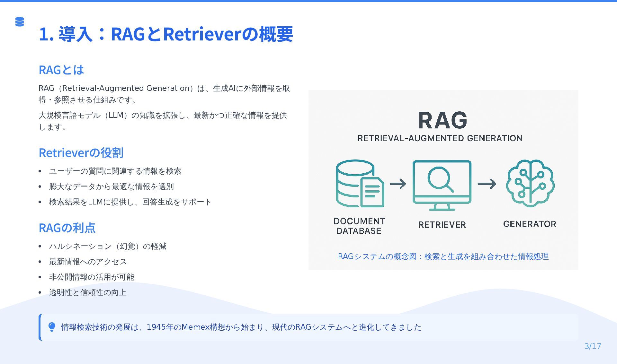Viewport: 617px width, 364px height.
Task: Click the large RAG title in the diagram
Action: [443, 120]
